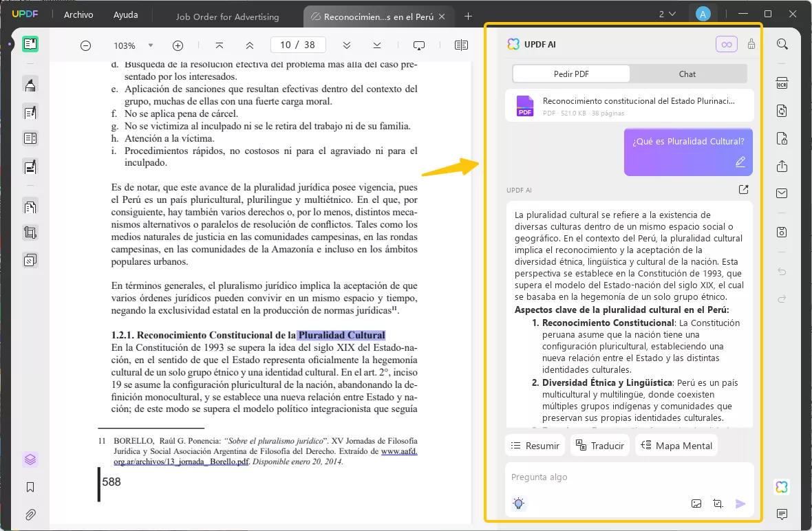Image resolution: width=812 pixels, height=531 pixels.
Task: Select the Comment highlighter tool
Action: click(30, 85)
